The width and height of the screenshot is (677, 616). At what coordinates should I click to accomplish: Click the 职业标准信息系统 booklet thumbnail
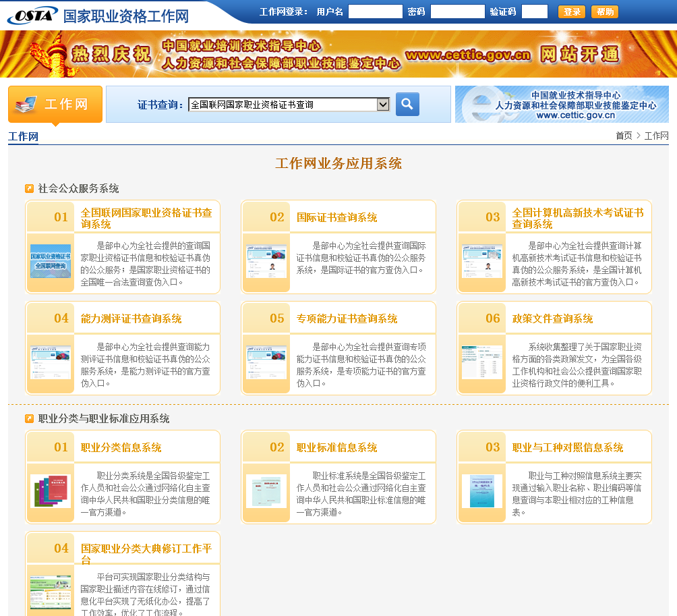(266, 491)
